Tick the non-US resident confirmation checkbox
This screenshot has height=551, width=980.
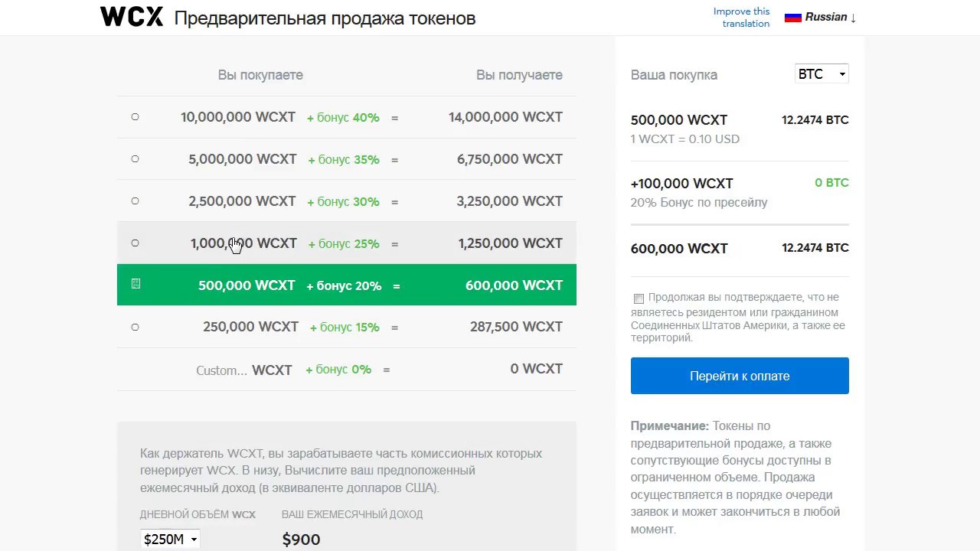coord(639,298)
